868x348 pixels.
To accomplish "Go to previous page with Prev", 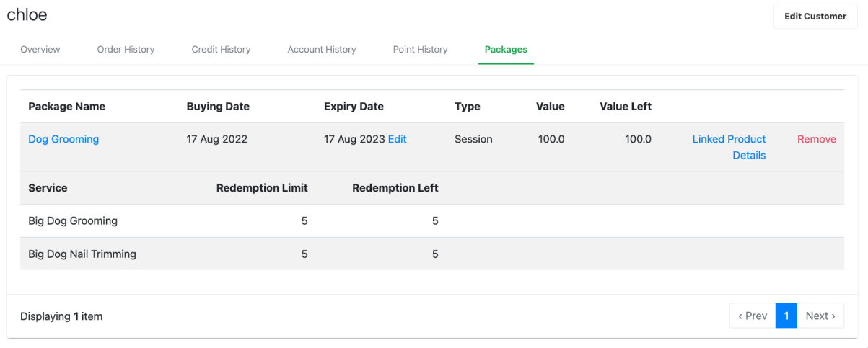I will point(753,316).
